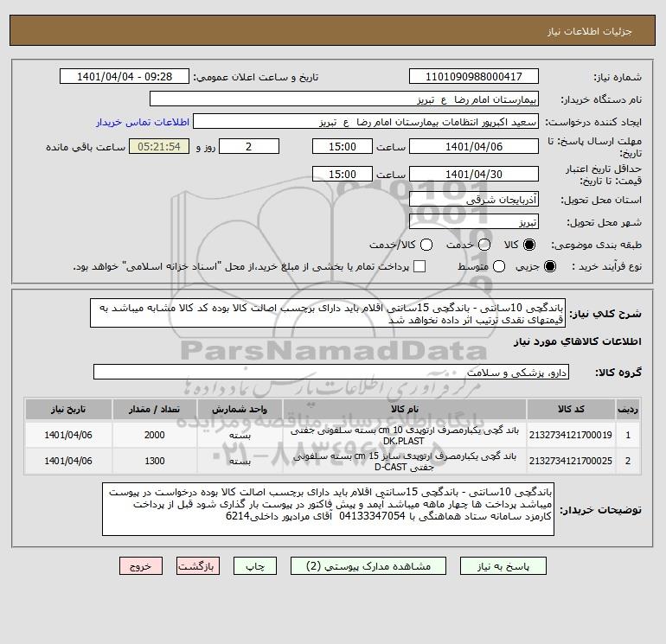Click the need number field 1101090988000417
666x644 pixels.
pyautogui.click(x=474, y=77)
